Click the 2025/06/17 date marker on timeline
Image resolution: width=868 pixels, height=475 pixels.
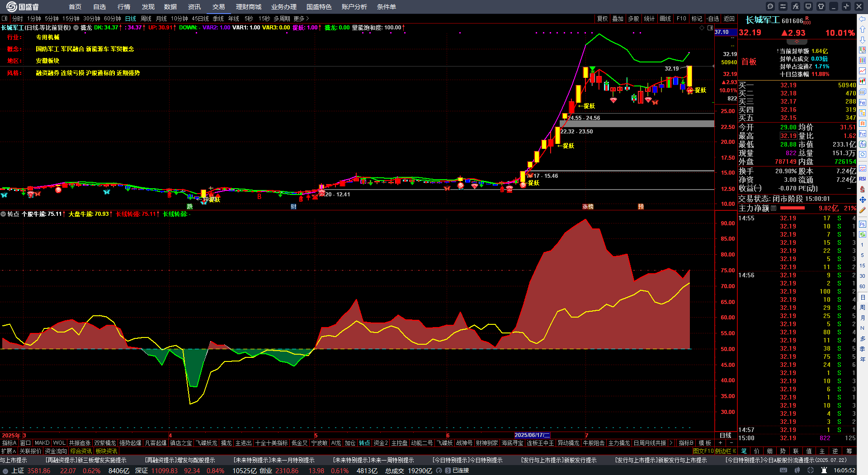click(532, 435)
